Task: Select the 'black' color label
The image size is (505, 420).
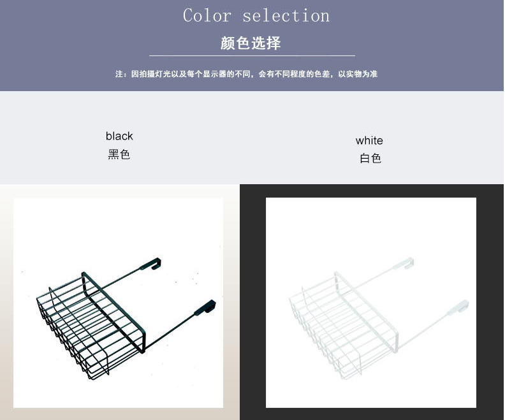Action: [119, 136]
